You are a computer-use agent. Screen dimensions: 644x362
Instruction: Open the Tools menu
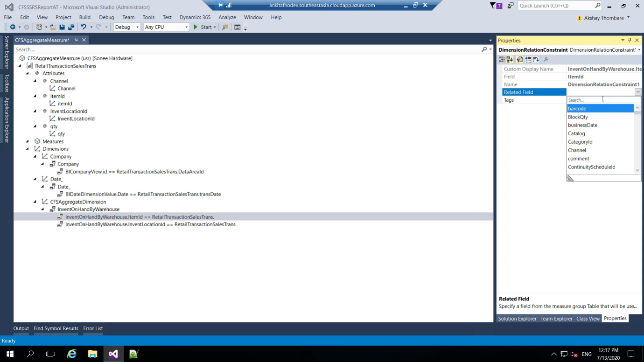[148, 17]
